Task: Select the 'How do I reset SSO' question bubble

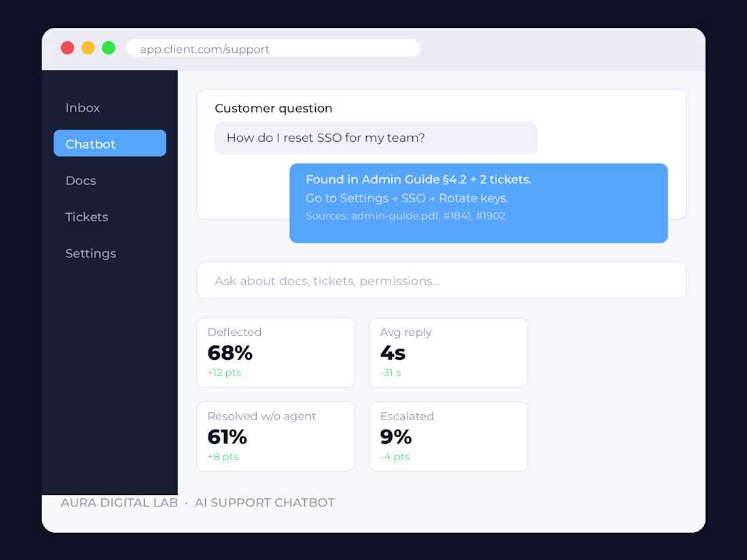Action: coord(376,138)
